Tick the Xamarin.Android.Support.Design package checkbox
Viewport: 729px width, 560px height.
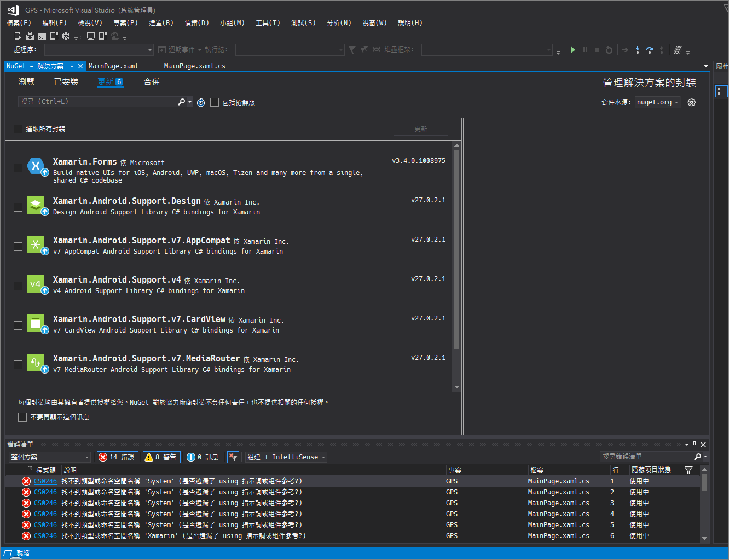pyautogui.click(x=18, y=207)
